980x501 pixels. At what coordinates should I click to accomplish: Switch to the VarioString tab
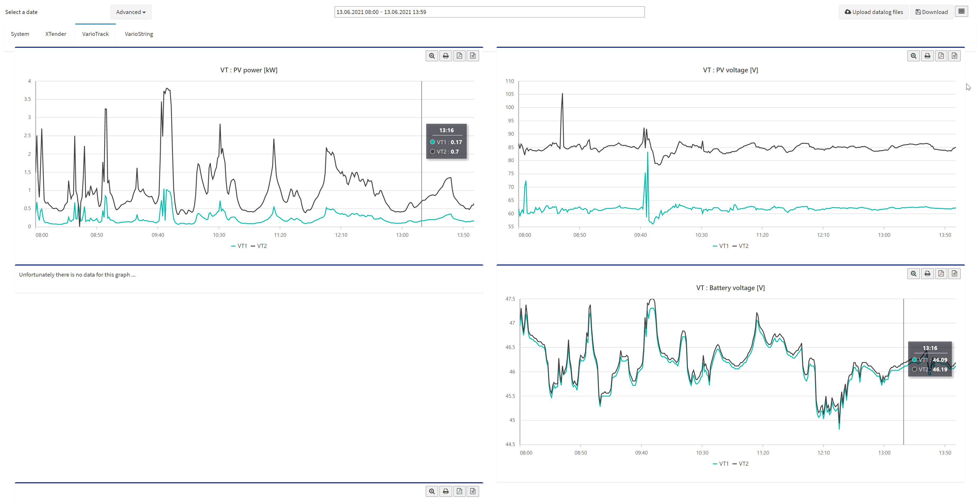coord(139,34)
